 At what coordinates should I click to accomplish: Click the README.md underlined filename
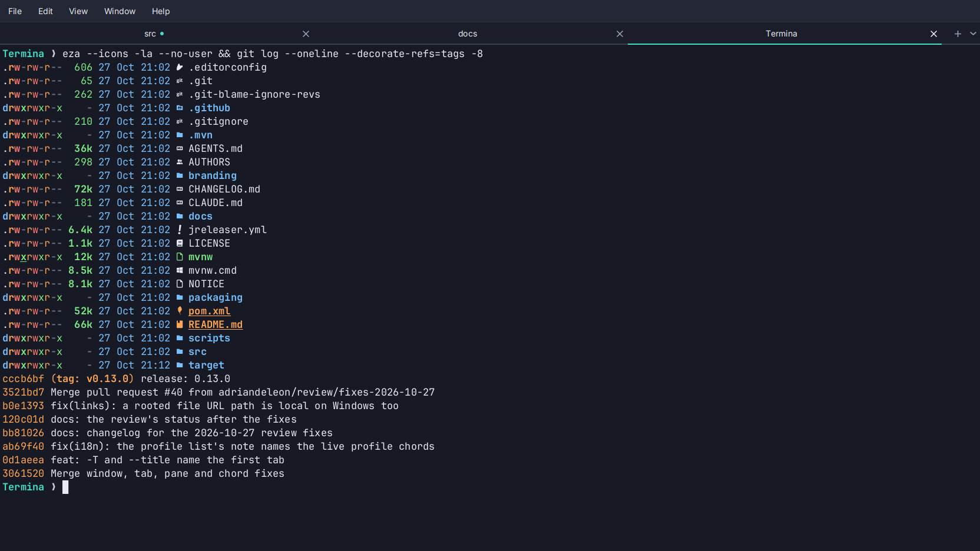click(216, 325)
